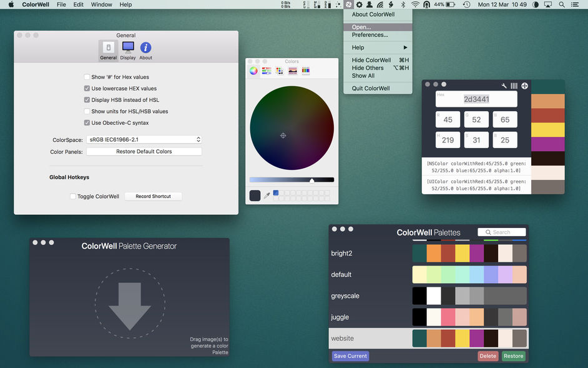588x368 pixels.
Task: Pick the yellow swatch in the sidebar
Action: point(547,130)
